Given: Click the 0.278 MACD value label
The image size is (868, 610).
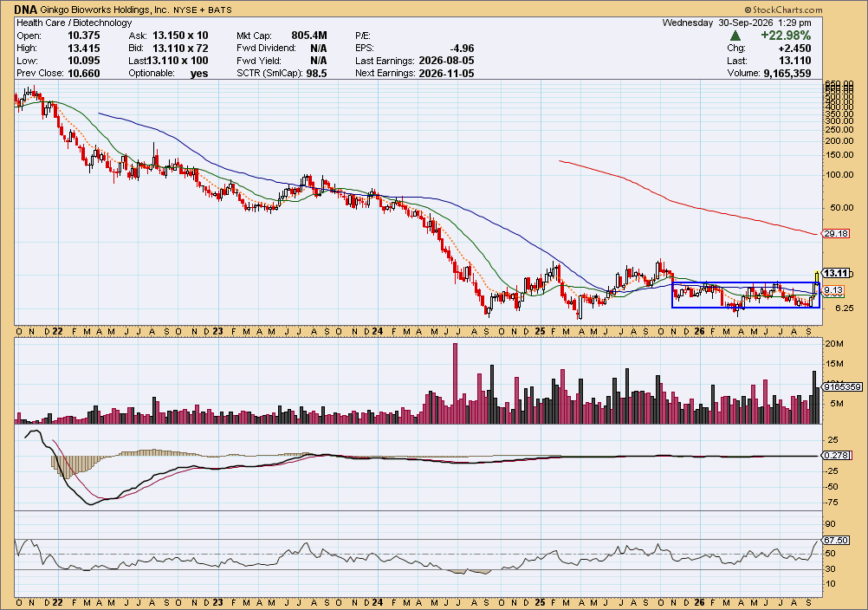Looking at the screenshot, I should point(836,455).
